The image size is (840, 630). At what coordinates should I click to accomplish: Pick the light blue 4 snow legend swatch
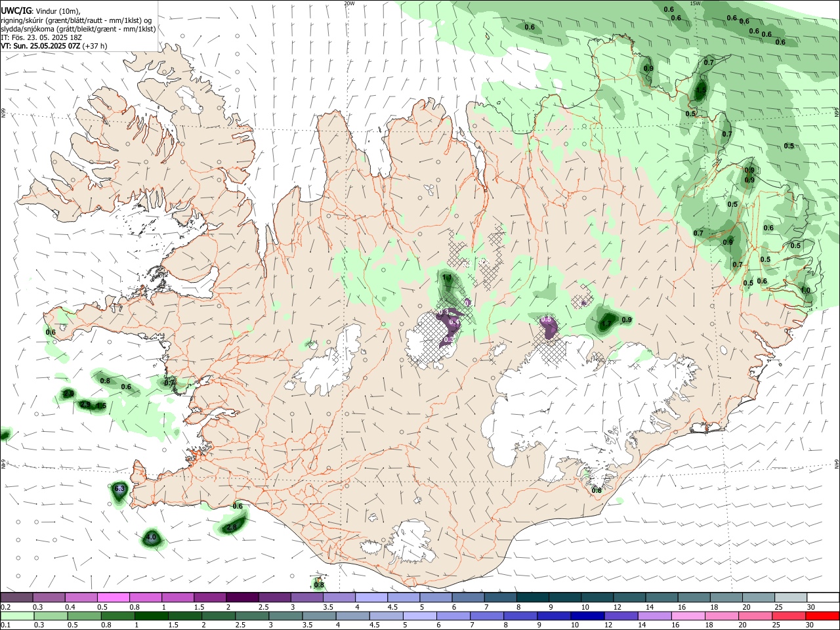(x=371, y=597)
